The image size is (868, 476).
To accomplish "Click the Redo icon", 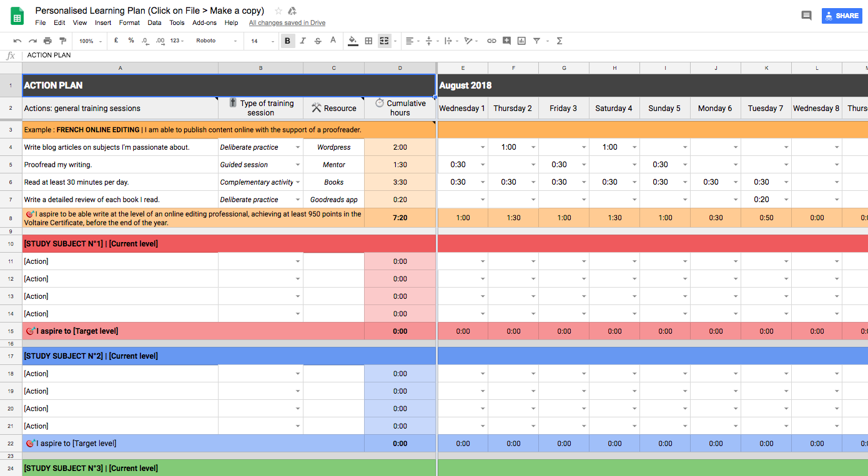I will point(32,41).
